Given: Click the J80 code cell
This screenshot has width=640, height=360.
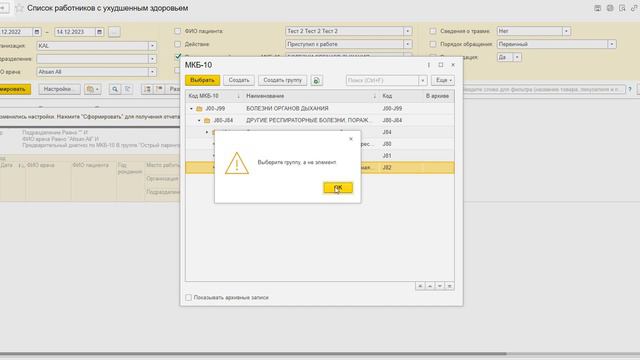Looking at the screenshot, I should [x=387, y=144].
